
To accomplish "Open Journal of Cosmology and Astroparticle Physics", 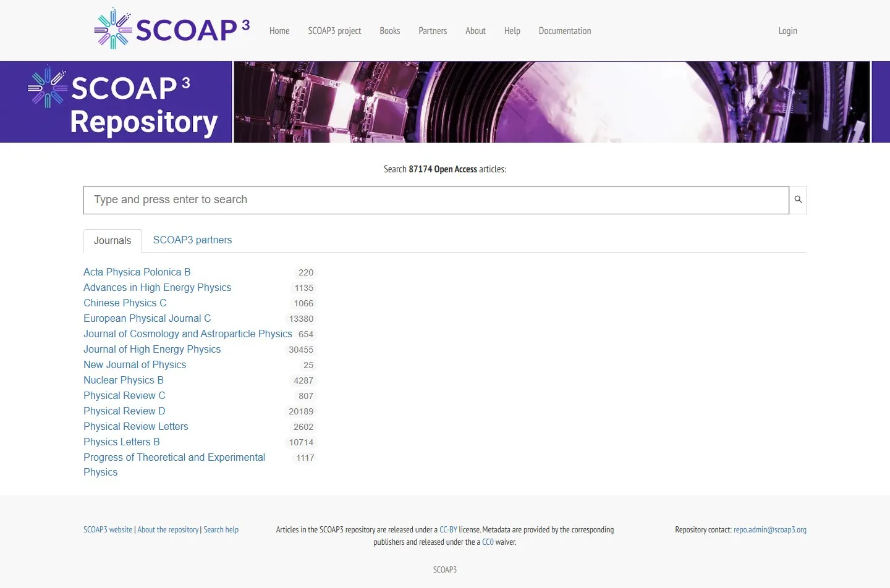I will coord(188,334).
